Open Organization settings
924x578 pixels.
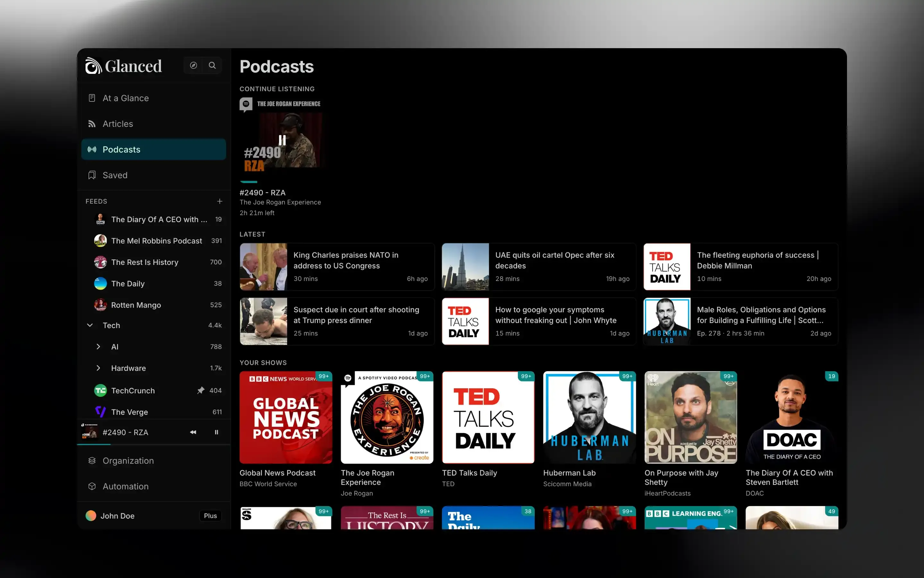153,461
